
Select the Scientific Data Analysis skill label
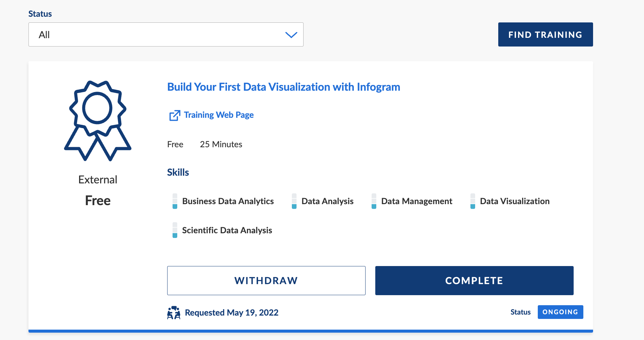pyautogui.click(x=227, y=230)
